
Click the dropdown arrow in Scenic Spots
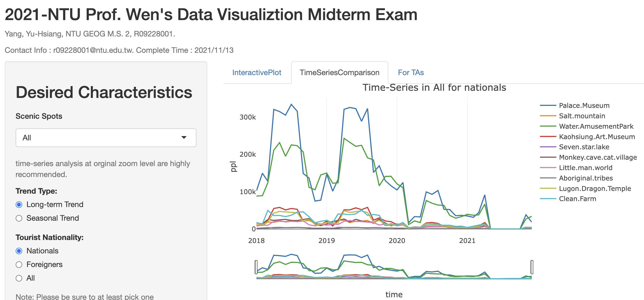click(x=184, y=138)
